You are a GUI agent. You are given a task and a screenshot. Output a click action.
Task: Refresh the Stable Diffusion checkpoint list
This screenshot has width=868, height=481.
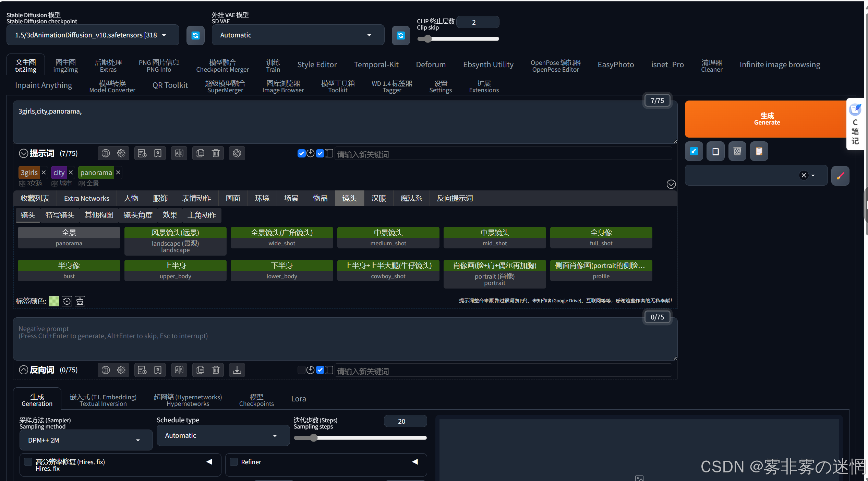(195, 35)
